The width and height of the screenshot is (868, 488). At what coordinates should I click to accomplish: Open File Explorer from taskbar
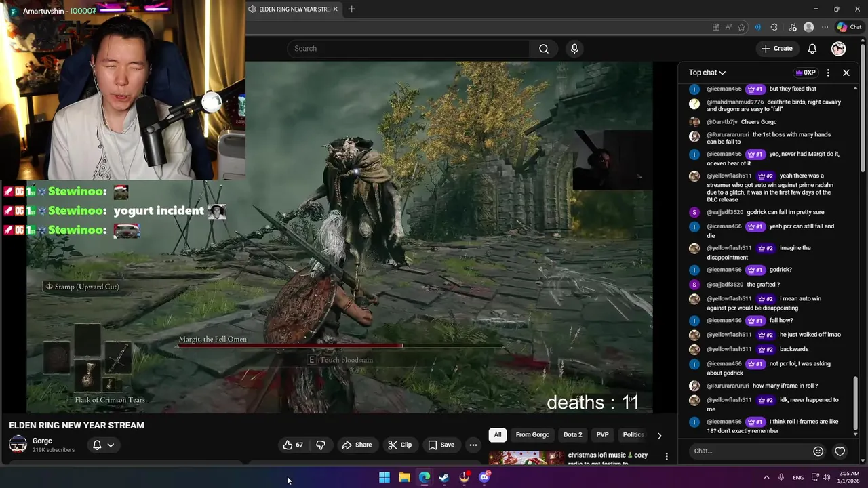[404, 477]
